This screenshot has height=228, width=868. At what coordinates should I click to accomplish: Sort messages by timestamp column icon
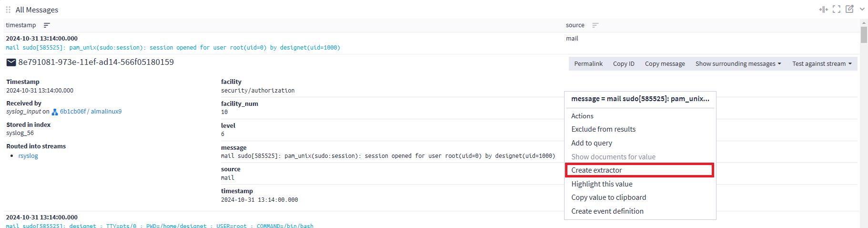point(47,25)
